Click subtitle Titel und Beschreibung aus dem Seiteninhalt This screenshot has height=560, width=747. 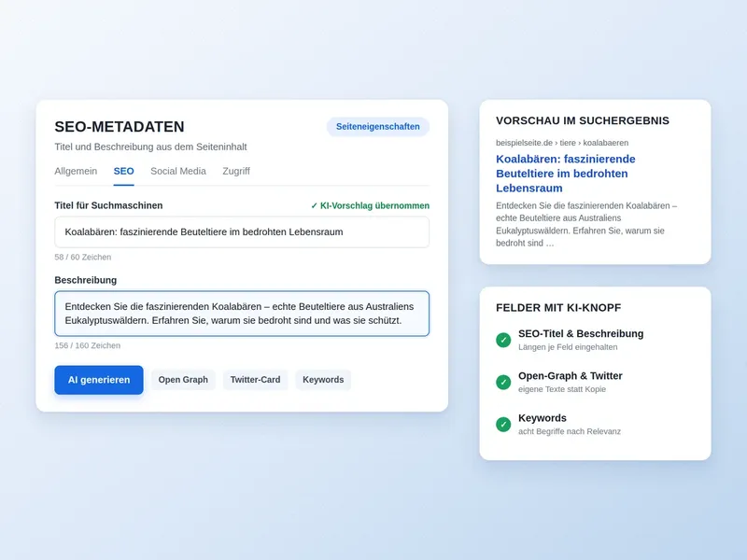pyautogui.click(x=150, y=147)
